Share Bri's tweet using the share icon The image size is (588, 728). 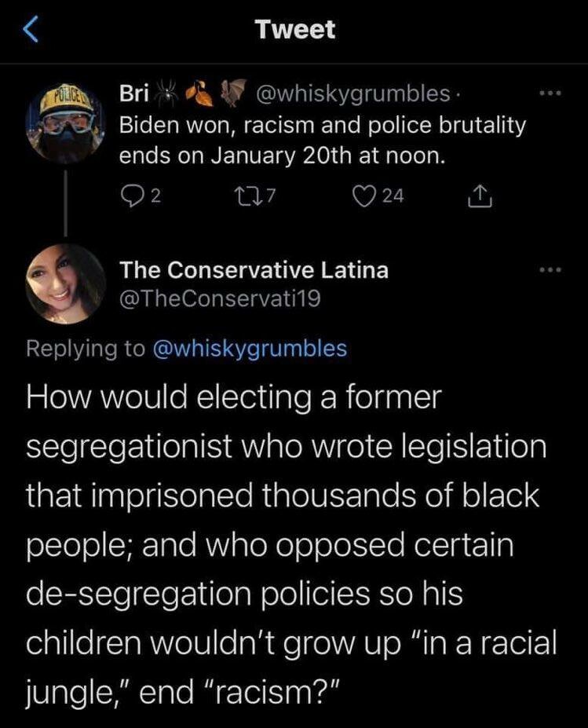476,197
